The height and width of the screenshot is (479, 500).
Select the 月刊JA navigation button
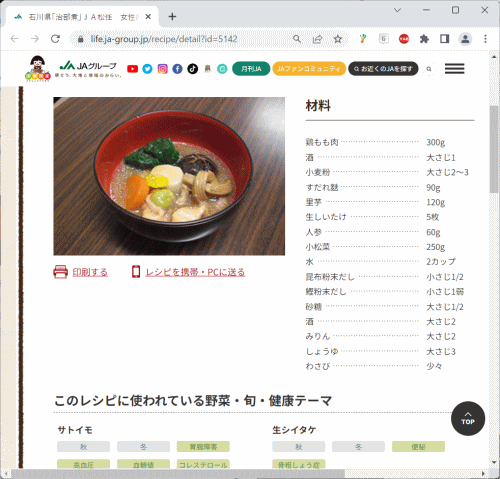point(251,69)
